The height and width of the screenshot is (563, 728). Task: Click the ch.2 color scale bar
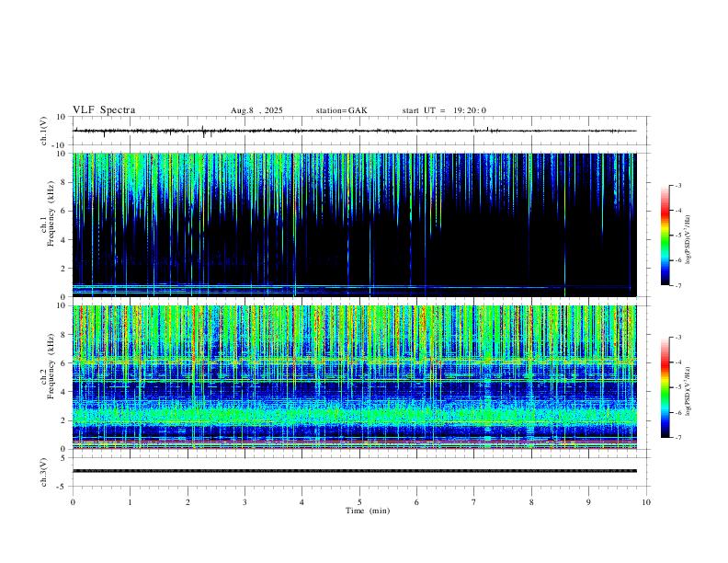click(x=665, y=387)
